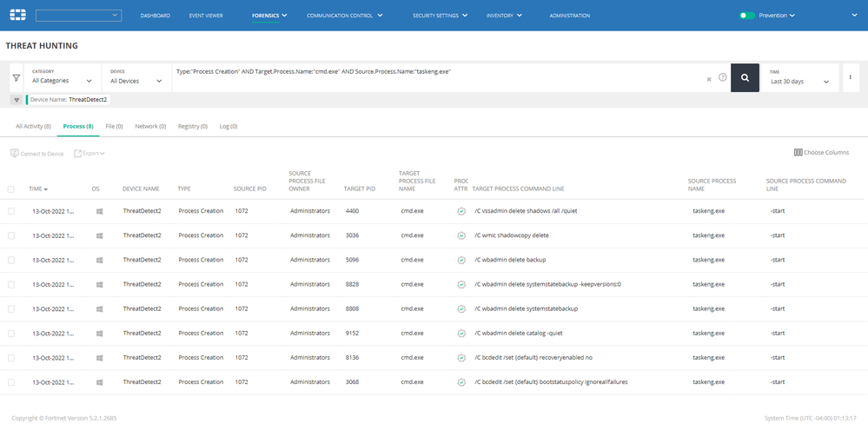Click the Fortinet logo icon
This screenshot has width=868, height=424.
(x=17, y=15)
